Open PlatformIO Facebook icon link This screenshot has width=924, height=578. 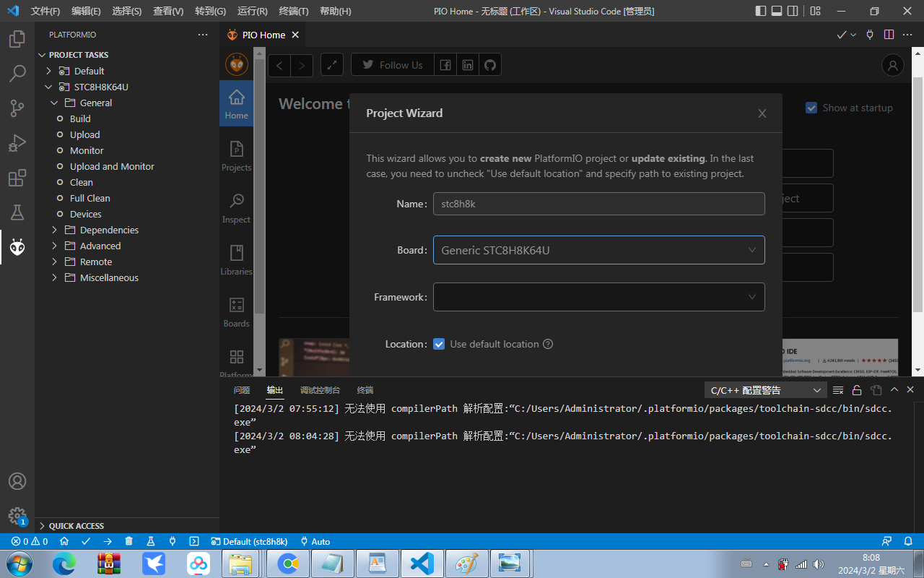[445, 65]
